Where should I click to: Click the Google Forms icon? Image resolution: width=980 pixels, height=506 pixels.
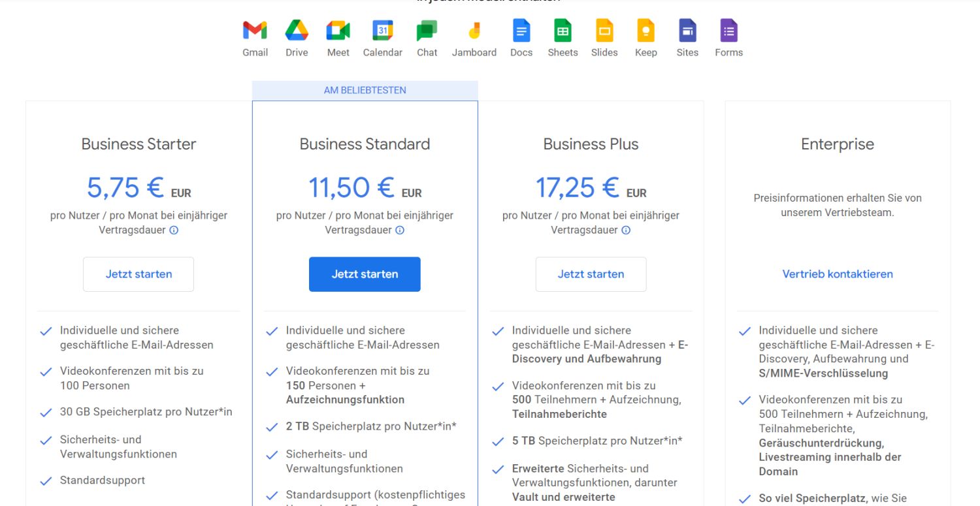[728, 31]
